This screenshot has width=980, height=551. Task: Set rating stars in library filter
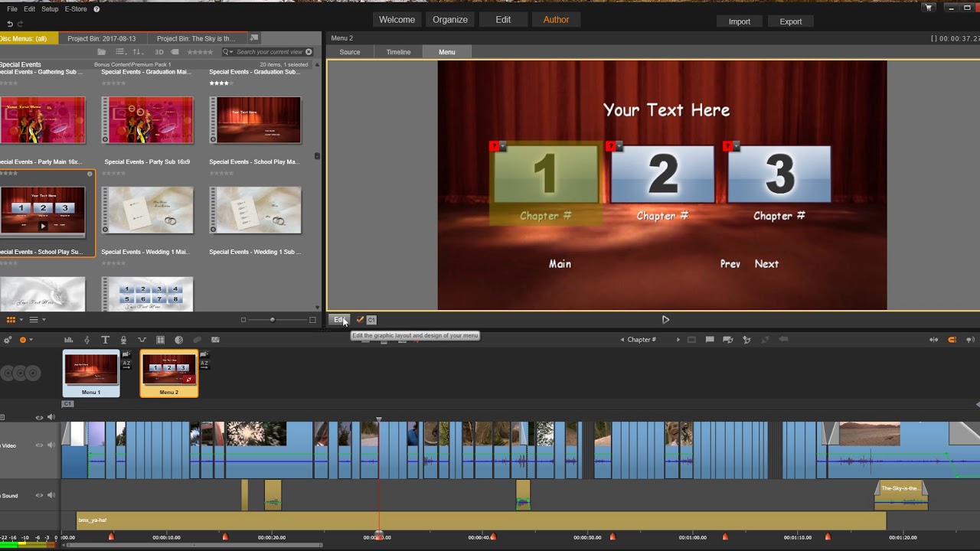pos(200,52)
